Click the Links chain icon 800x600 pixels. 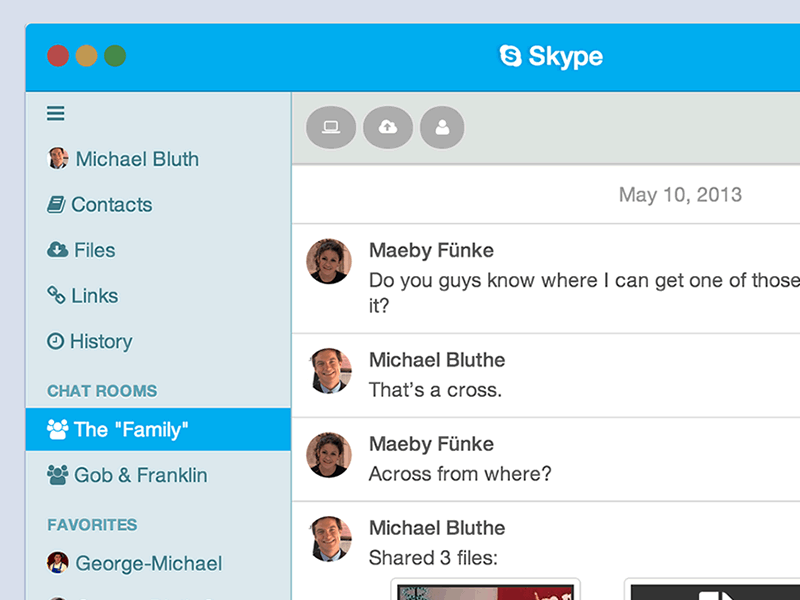(57, 295)
